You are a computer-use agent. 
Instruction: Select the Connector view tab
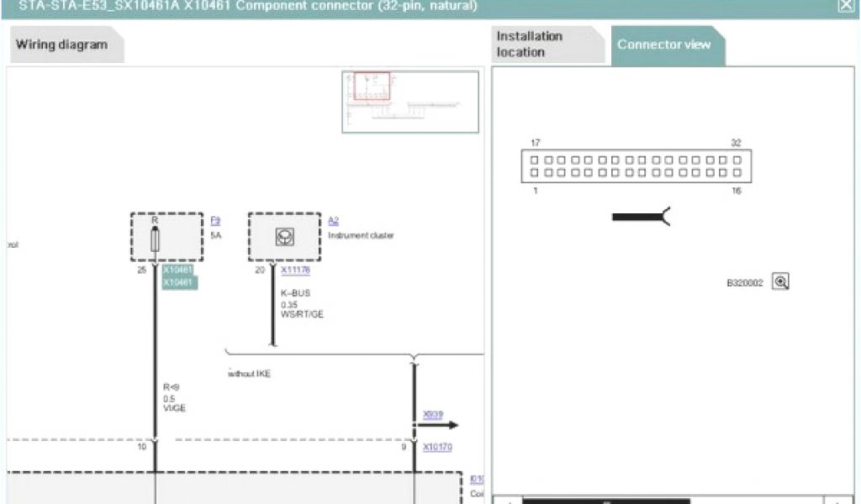pyautogui.click(x=664, y=45)
